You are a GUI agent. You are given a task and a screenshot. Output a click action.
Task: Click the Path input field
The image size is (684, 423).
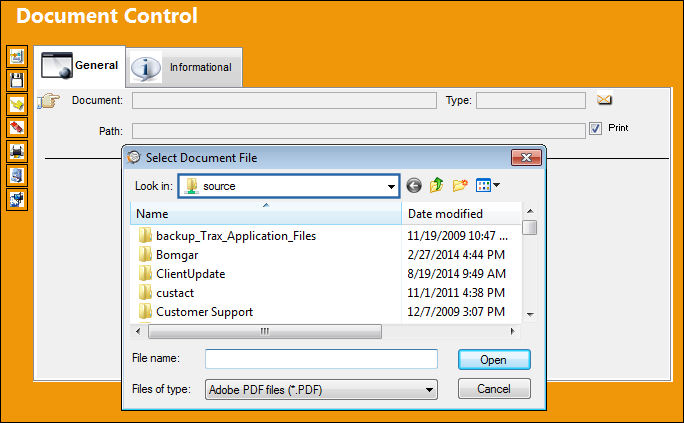coord(359,131)
